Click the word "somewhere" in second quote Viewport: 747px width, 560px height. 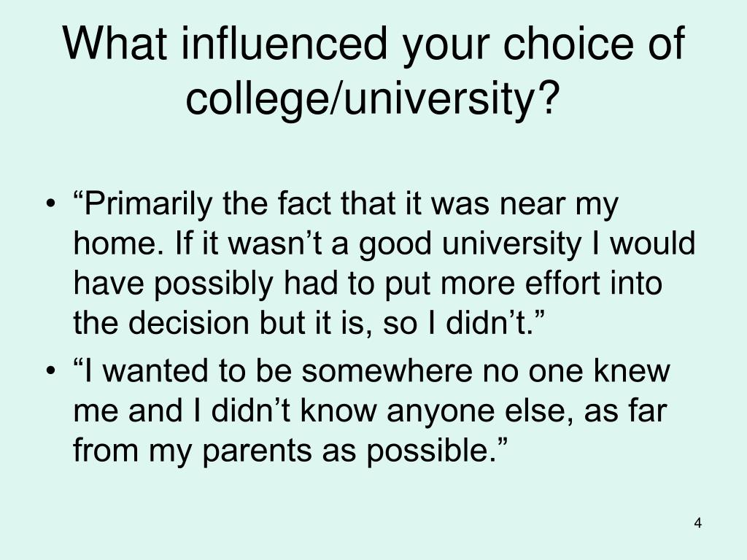coord(387,371)
